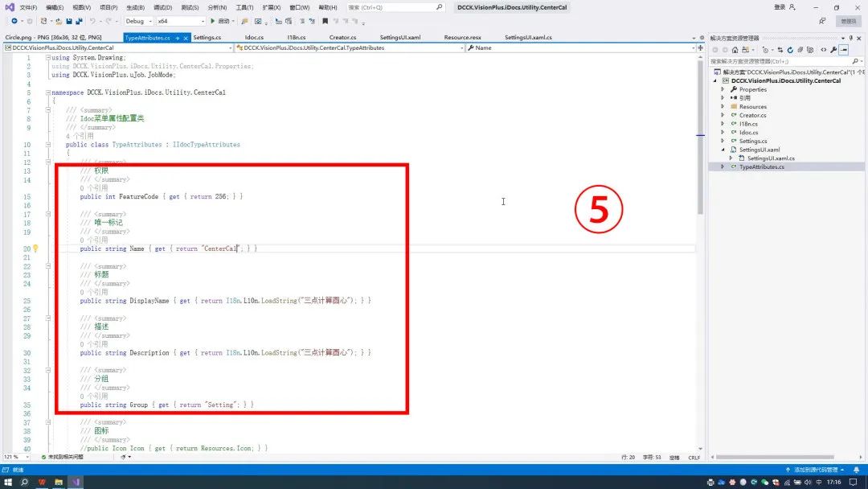Click 添加到源代码管理 in the status bar

pyautogui.click(x=815, y=470)
